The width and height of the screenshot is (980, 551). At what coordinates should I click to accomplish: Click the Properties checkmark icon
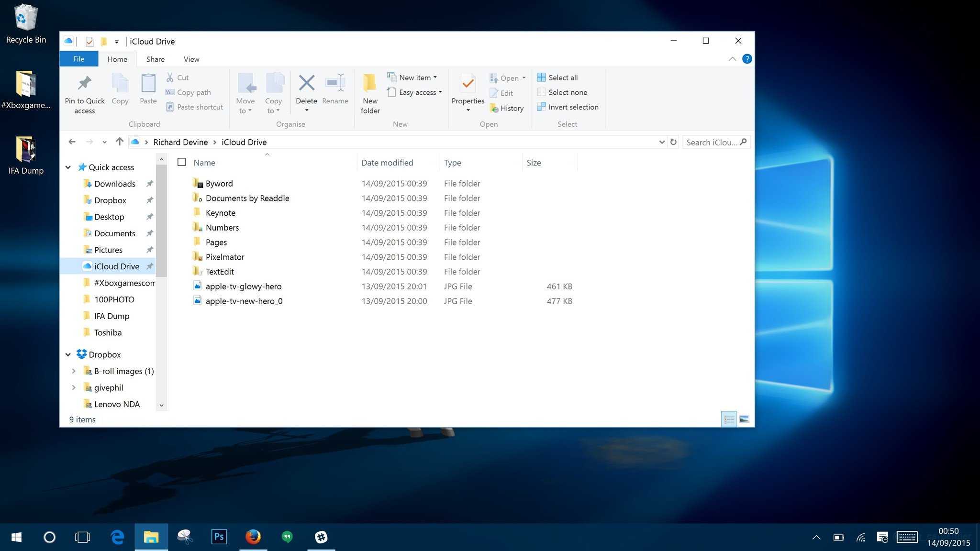point(468,83)
